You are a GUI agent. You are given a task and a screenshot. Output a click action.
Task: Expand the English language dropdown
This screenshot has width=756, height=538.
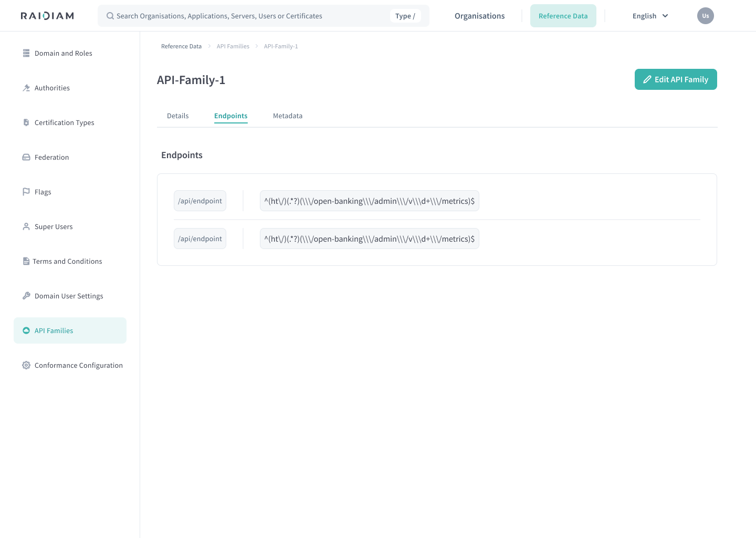pyautogui.click(x=650, y=16)
